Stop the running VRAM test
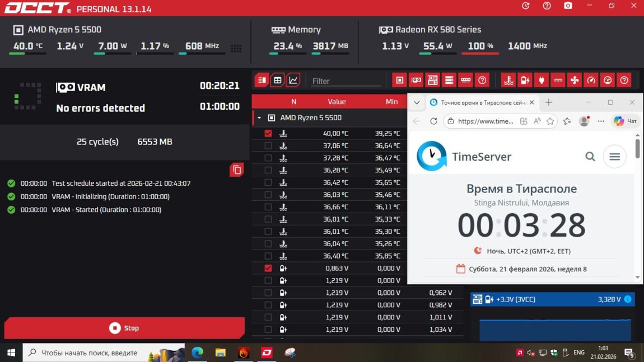Viewport: 644px width, 362px height. (124, 328)
